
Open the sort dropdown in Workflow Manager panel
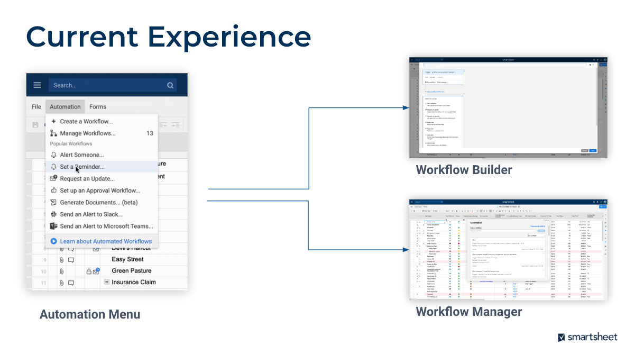[536, 235]
